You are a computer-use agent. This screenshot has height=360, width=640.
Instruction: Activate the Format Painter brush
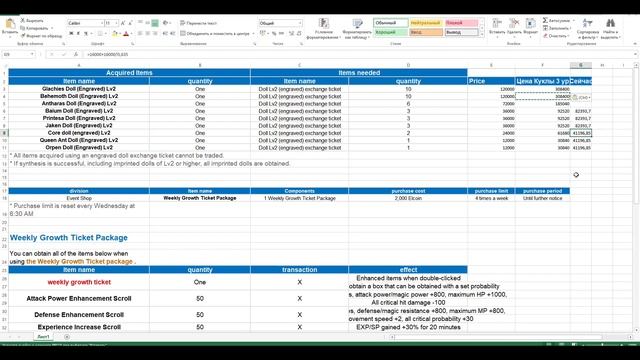pyautogui.click(x=23, y=36)
